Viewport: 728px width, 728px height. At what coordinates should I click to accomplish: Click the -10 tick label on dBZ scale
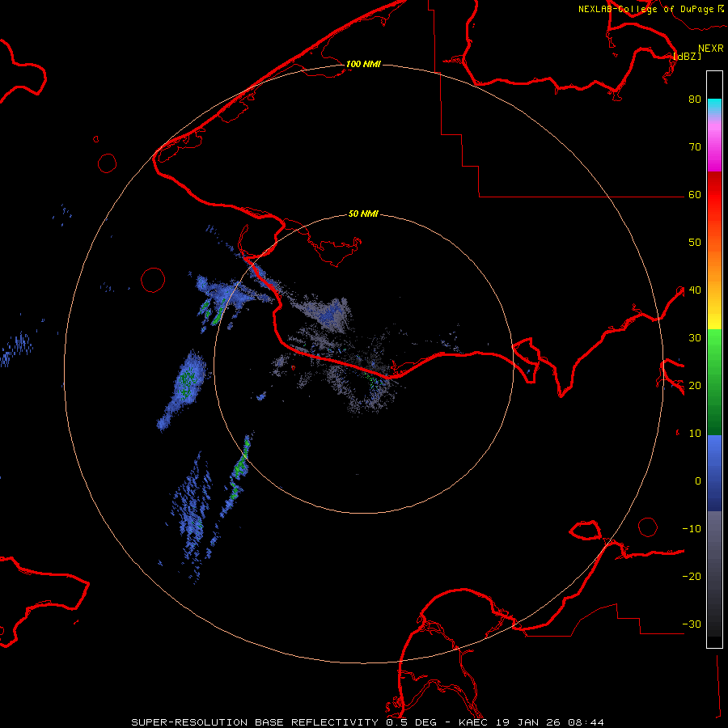click(x=692, y=529)
